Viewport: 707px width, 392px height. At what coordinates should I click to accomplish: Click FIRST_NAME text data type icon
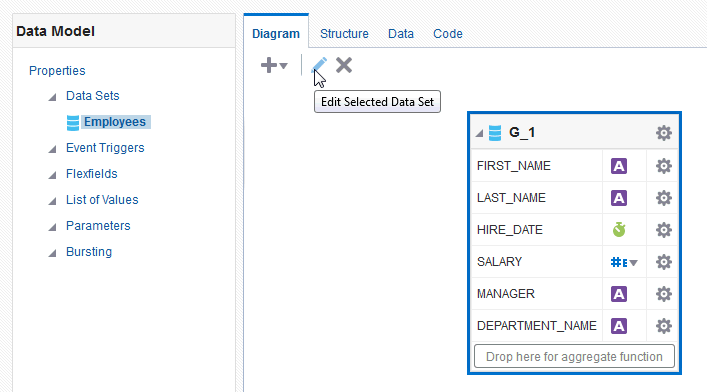point(619,166)
